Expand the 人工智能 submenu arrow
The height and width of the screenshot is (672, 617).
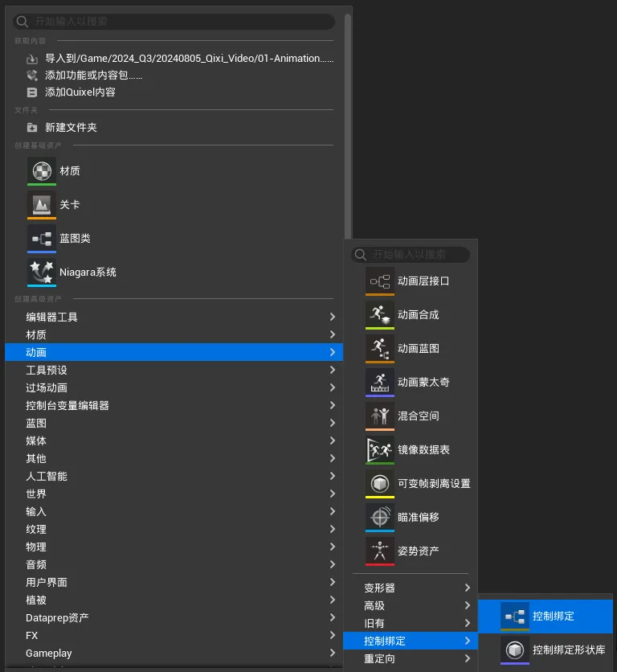pos(332,476)
